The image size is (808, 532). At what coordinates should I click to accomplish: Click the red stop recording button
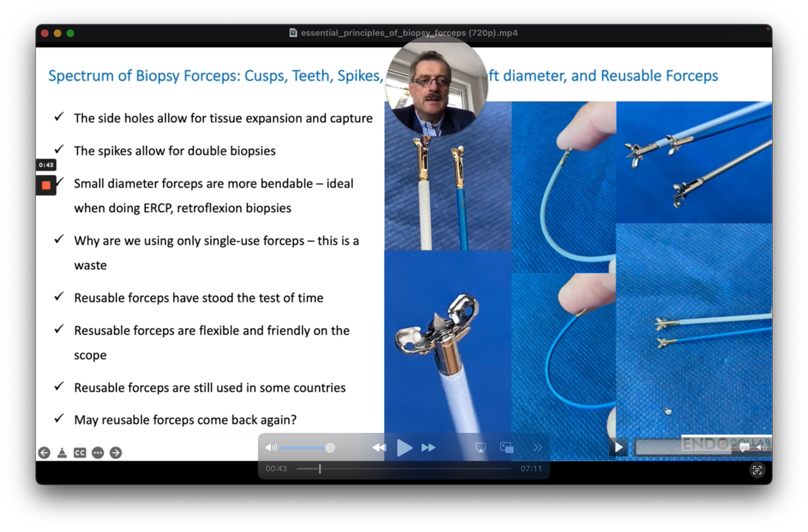coord(46,185)
